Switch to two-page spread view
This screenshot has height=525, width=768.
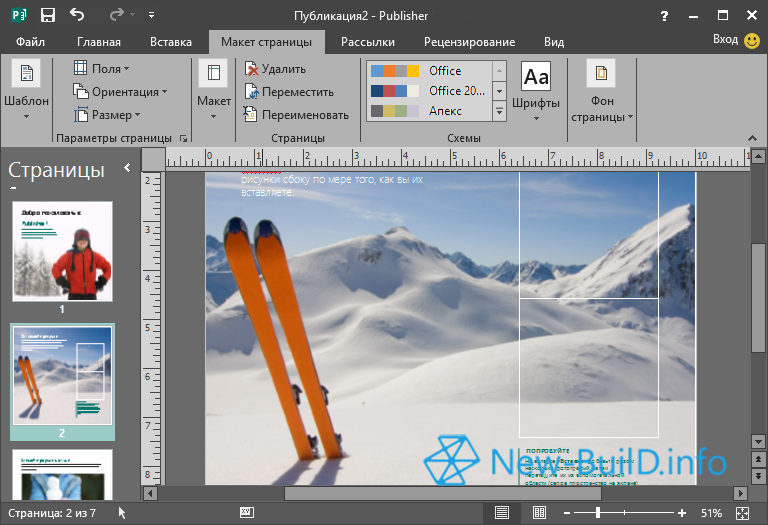(539, 513)
